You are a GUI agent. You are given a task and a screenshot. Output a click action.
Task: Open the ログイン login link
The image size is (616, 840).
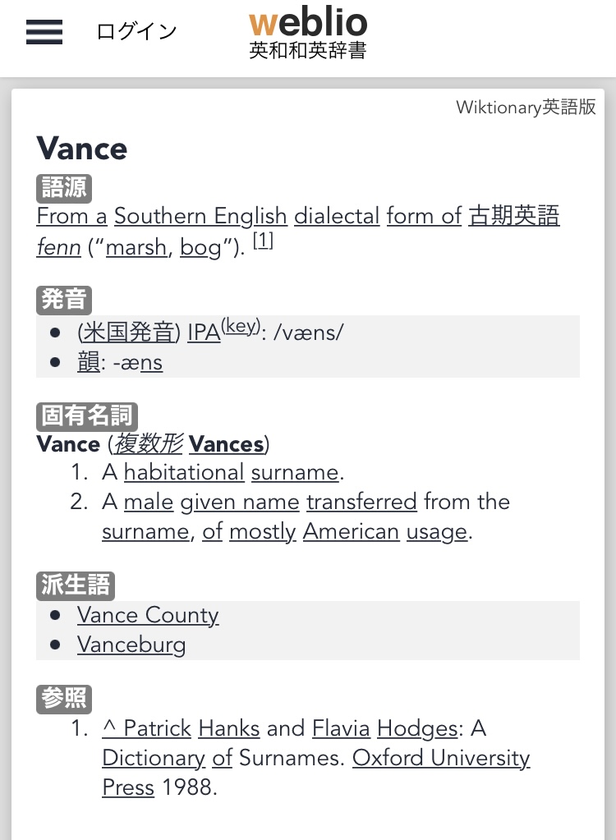point(136,32)
